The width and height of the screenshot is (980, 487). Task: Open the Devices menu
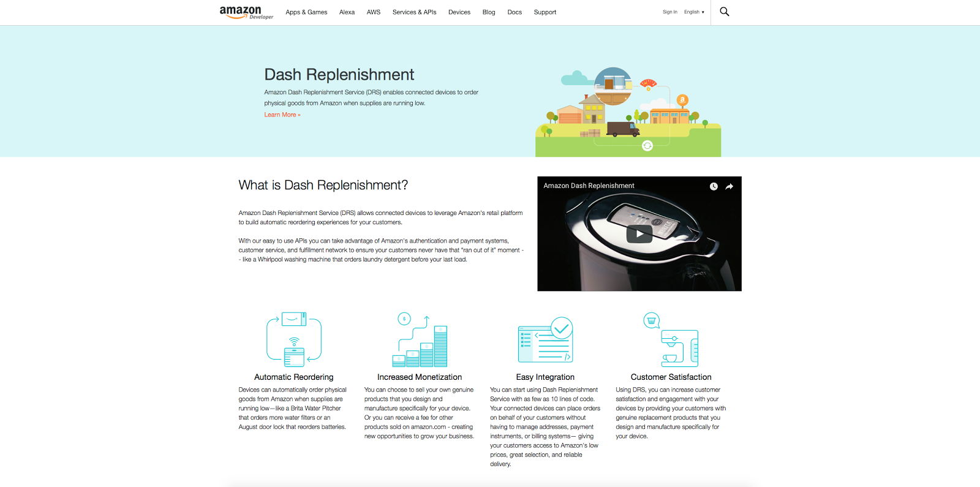coord(459,12)
